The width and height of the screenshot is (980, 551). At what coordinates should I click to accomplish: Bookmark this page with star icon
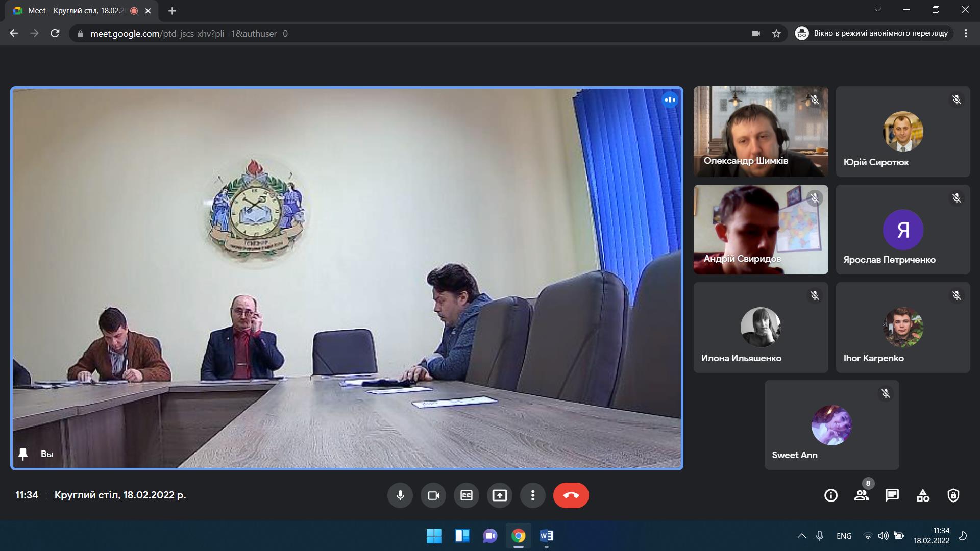pos(776,34)
